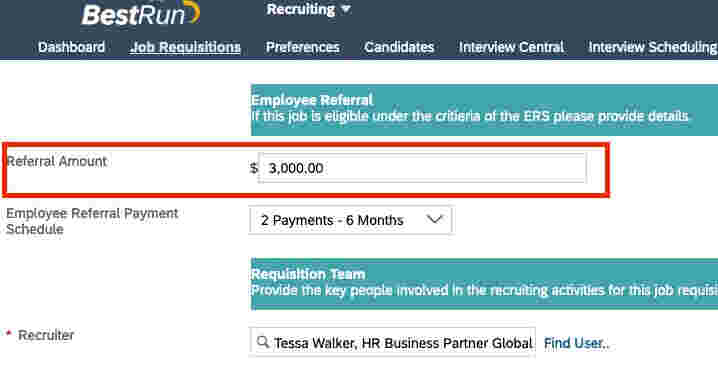Click the Find User link

click(577, 343)
